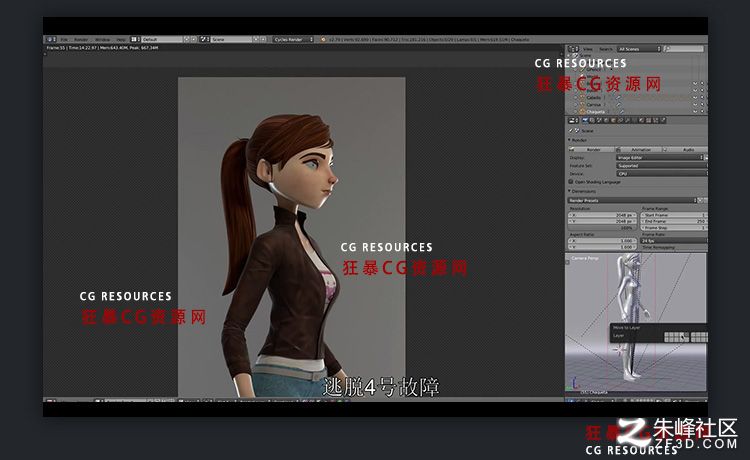
Task: Click the outliner search filter field
Action: (684, 49)
